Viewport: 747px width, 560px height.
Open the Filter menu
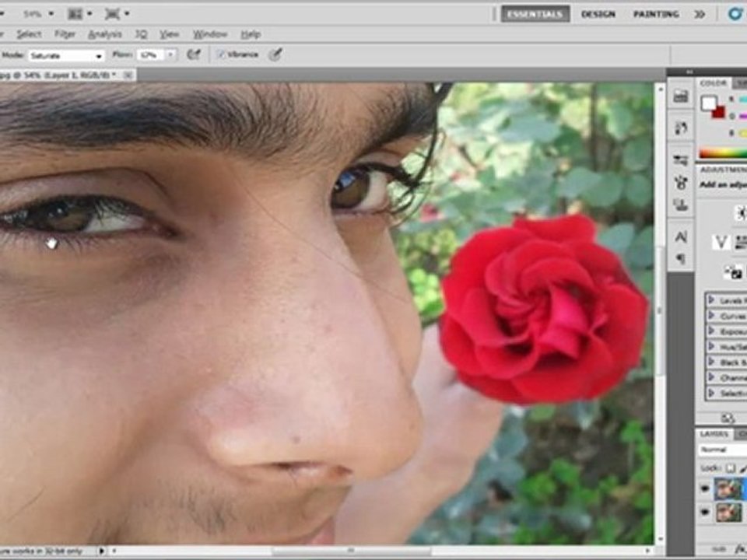[x=65, y=34]
